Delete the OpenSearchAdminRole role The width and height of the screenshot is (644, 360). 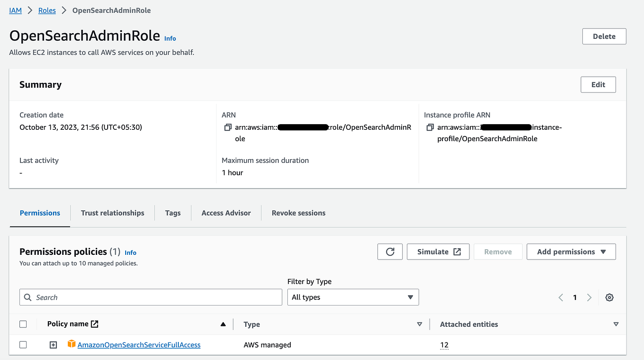pos(604,36)
